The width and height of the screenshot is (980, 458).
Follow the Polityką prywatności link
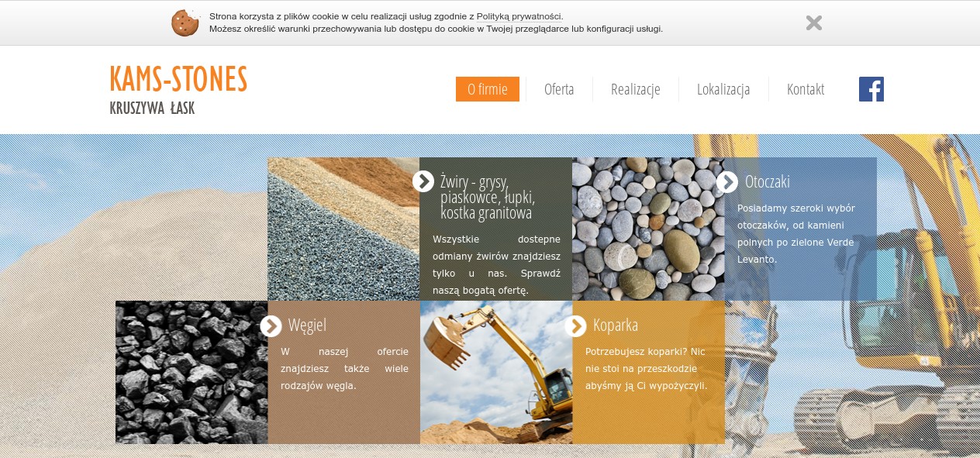pyautogui.click(x=519, y=16)
